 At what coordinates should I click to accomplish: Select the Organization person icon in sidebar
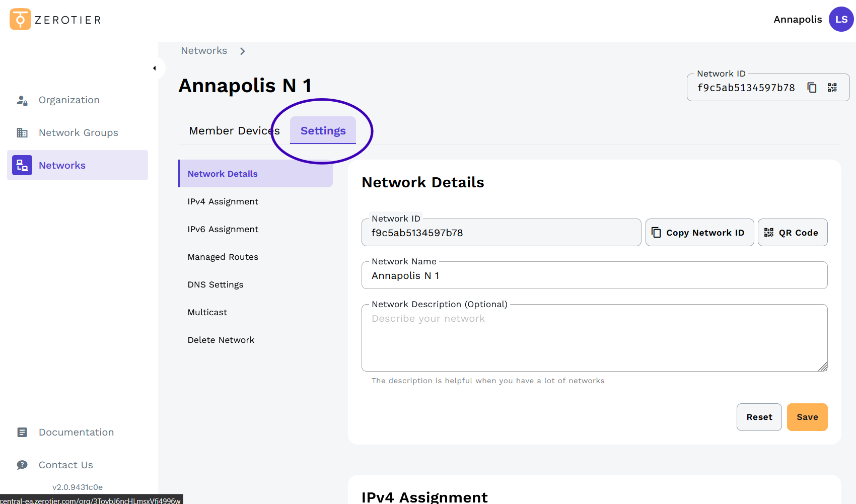[x=22, y=100]
